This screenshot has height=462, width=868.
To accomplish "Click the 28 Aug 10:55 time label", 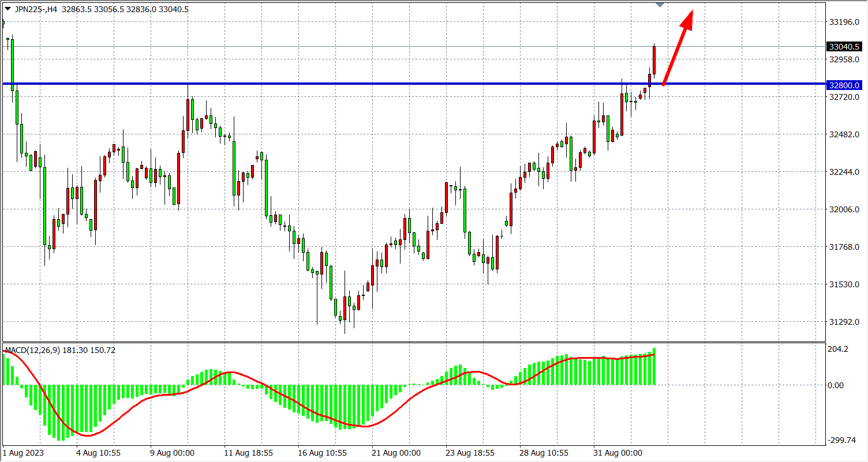I will (x=544, y=453).
